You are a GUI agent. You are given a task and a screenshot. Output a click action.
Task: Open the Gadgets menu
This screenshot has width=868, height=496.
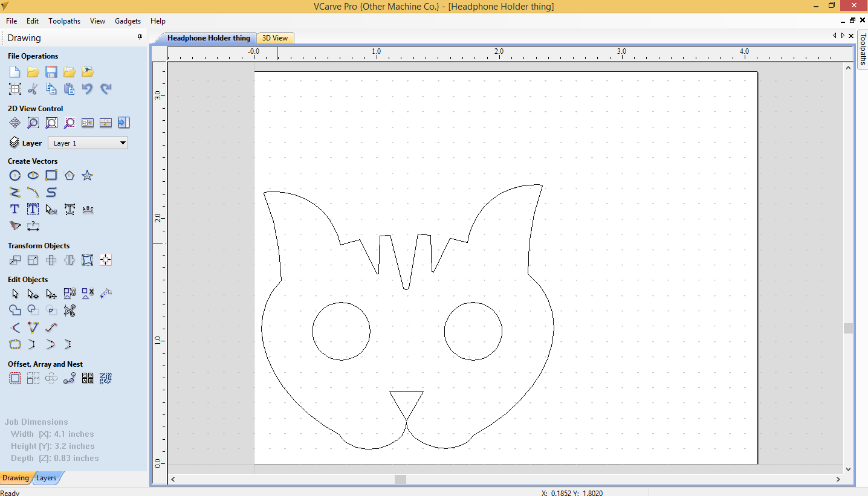tap(128, 21)
